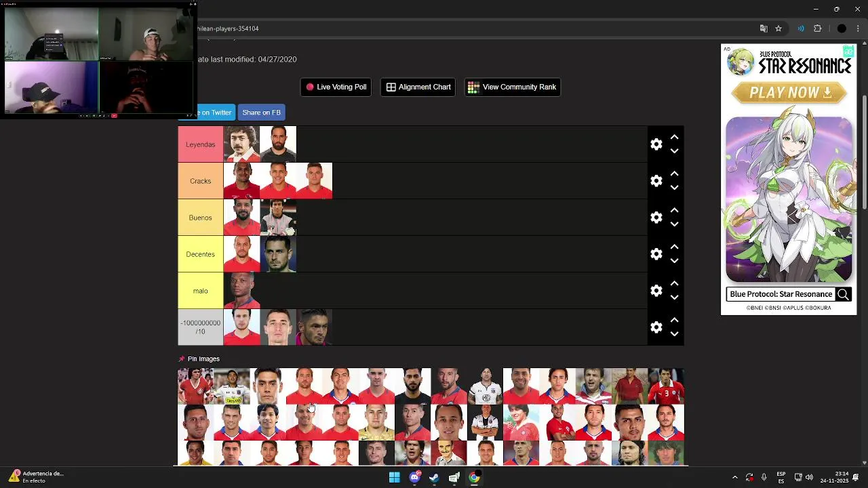Switch to Chrome in taskbar
Screen dimensions: 868x488
tap(474, 477)
